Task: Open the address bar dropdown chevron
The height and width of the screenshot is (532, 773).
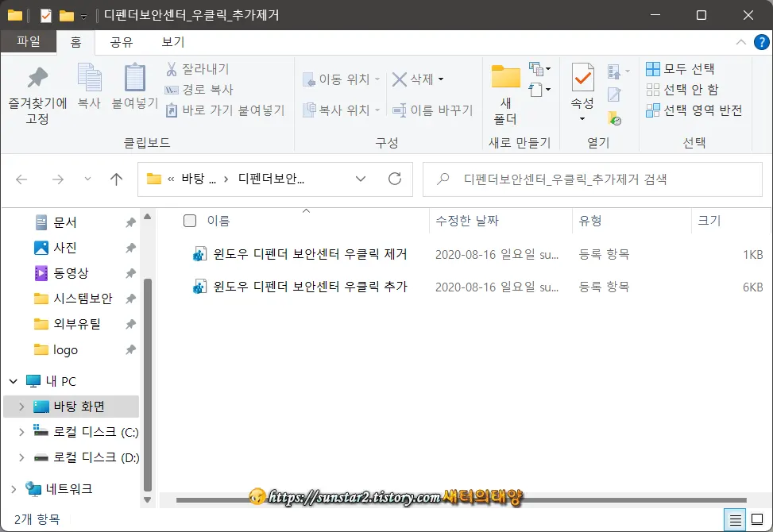Action: click(x=361, y=179)
